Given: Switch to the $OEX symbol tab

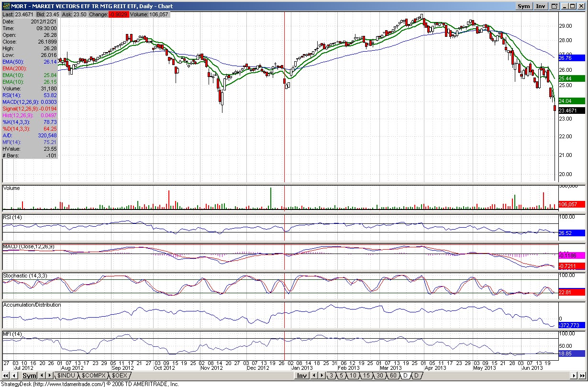Looking at the screenshot, I should [120, 376].
